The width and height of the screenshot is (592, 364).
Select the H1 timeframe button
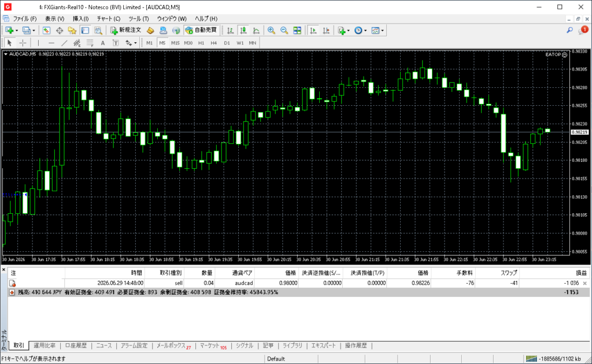pyautogui.click(x=201, y=43)
